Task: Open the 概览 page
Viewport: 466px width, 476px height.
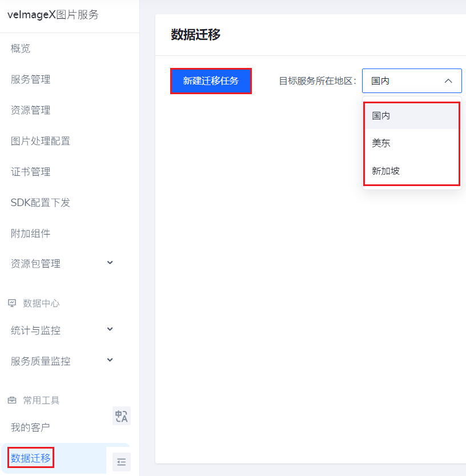Action: pyautogui.click(x=21, y=49)
